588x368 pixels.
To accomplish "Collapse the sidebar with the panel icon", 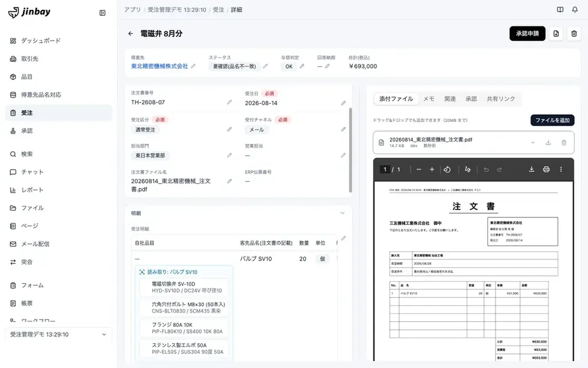I will pyautogui.click(x=102, y=13).
